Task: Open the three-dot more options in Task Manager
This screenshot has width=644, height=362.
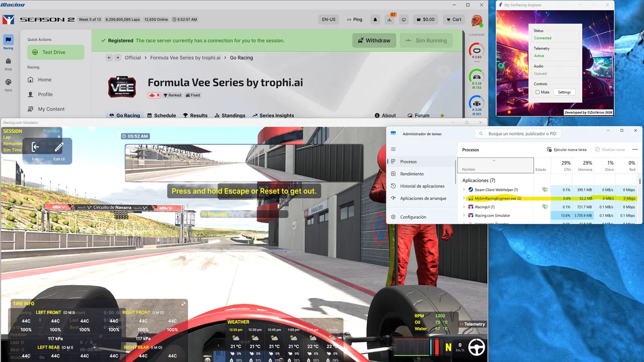Action: click(x=634, y=149)
